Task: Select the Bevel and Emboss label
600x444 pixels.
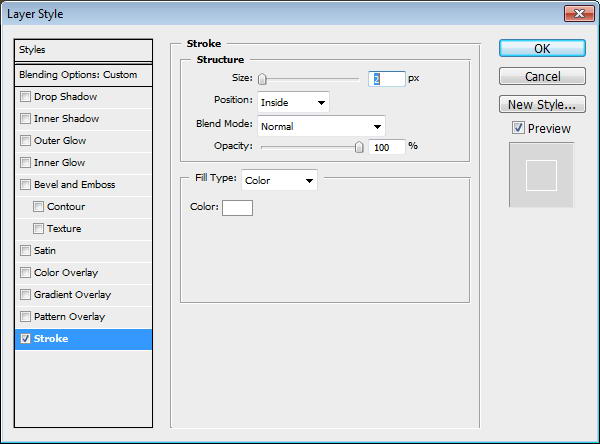Action: [x=75, y=184]
